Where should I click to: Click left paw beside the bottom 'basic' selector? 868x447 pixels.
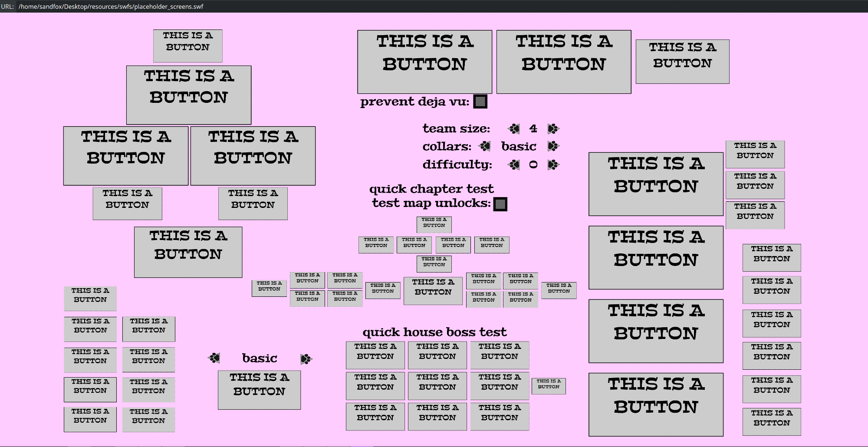click(x=214, y=358)
